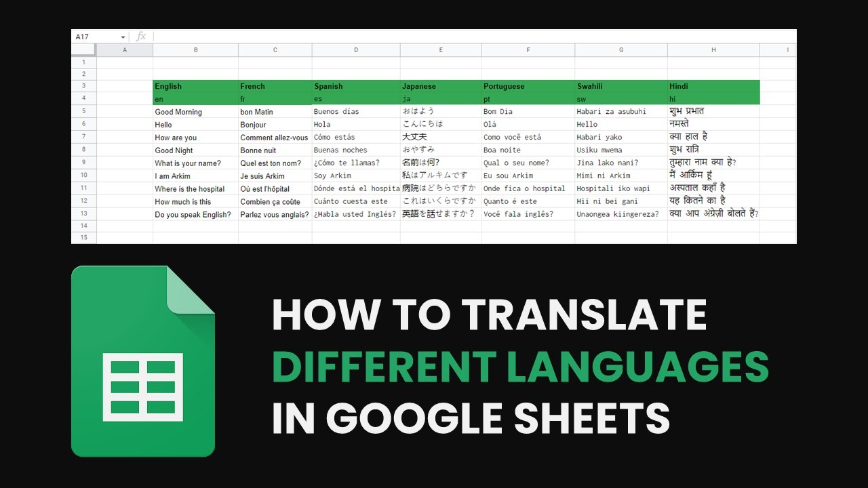Viewport: 868px width, 488px height.
Task: Select column I header
Action: (778, 49)
